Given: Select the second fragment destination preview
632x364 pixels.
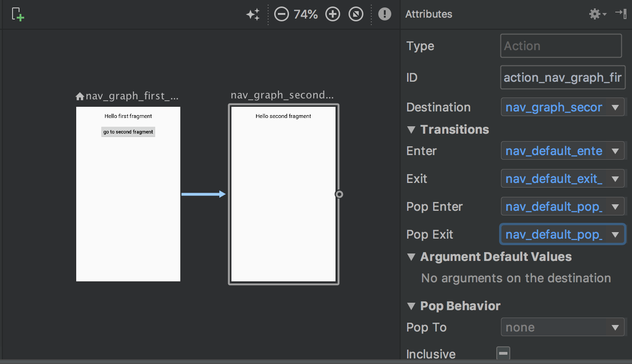Looking at the screenshot, I should pyautogui.click(x=283, y=194).
